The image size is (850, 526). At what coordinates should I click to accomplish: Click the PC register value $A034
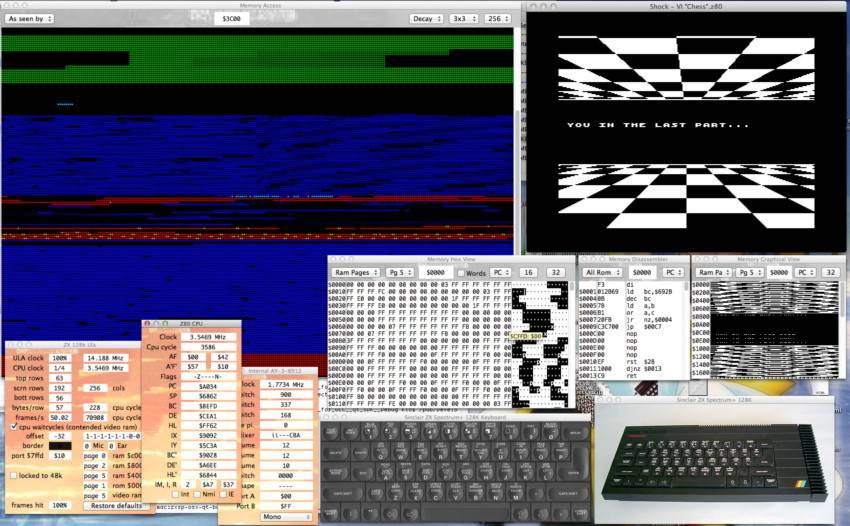pyautogui.click(x=208, y=386)
